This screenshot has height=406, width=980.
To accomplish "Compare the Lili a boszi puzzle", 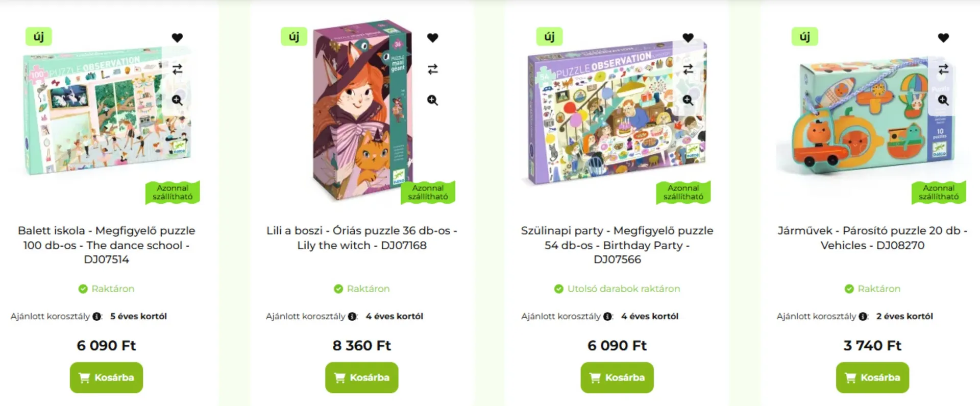I will coord(432,69).
